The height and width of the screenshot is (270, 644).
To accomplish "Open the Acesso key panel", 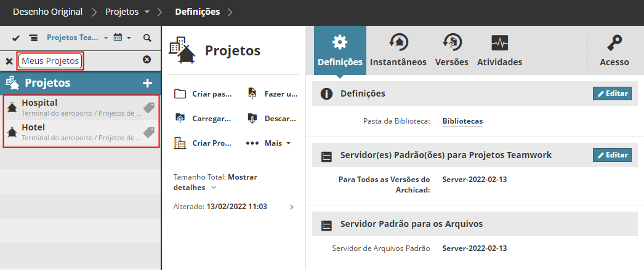I will 614,50.
